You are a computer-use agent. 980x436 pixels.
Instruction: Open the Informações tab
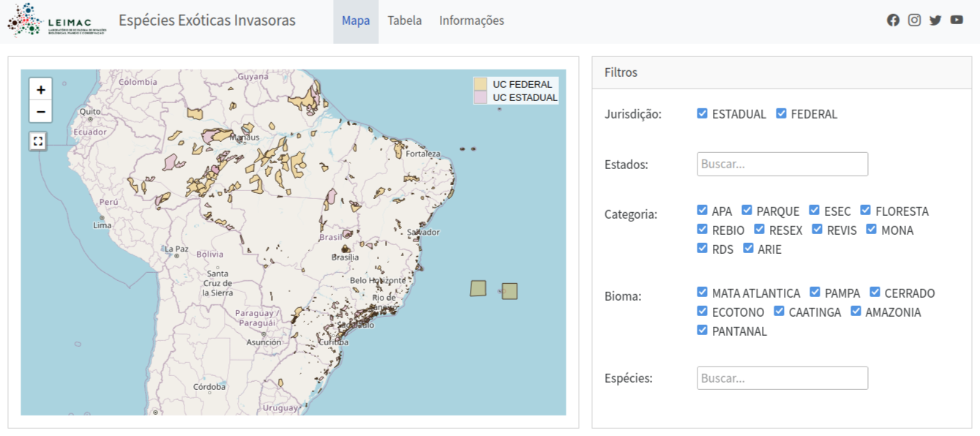click(x=471, y=20)
